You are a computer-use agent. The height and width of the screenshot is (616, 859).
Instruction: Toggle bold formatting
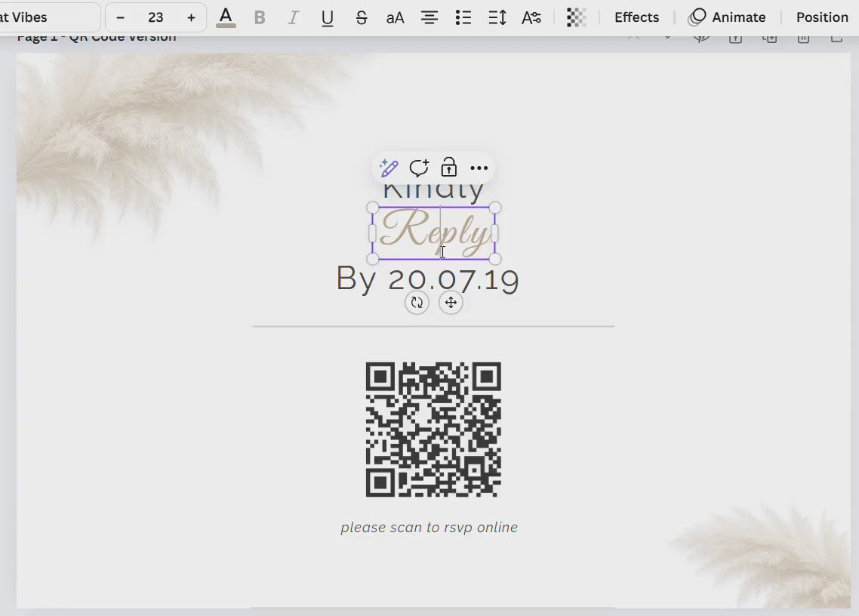[260, 17]
